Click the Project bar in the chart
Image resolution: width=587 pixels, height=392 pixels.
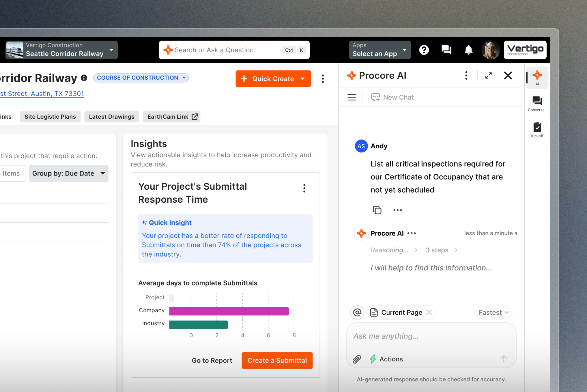click(x=171, y=298)
